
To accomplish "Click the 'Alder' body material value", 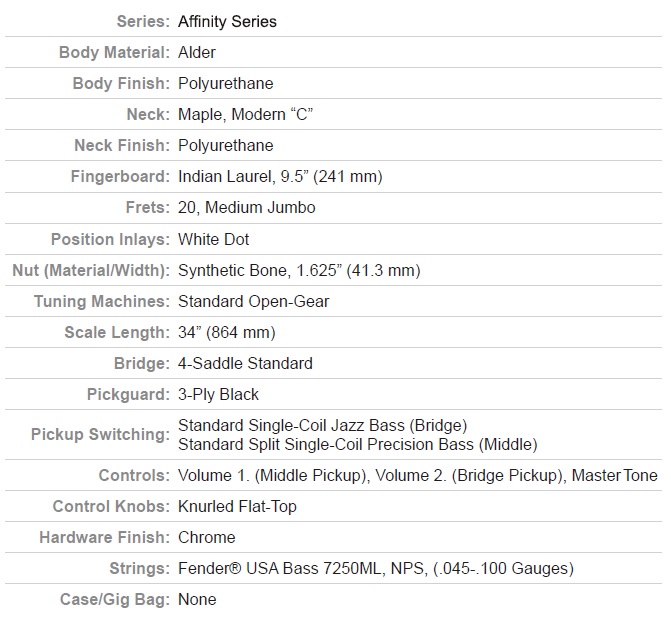I will 197,52.
